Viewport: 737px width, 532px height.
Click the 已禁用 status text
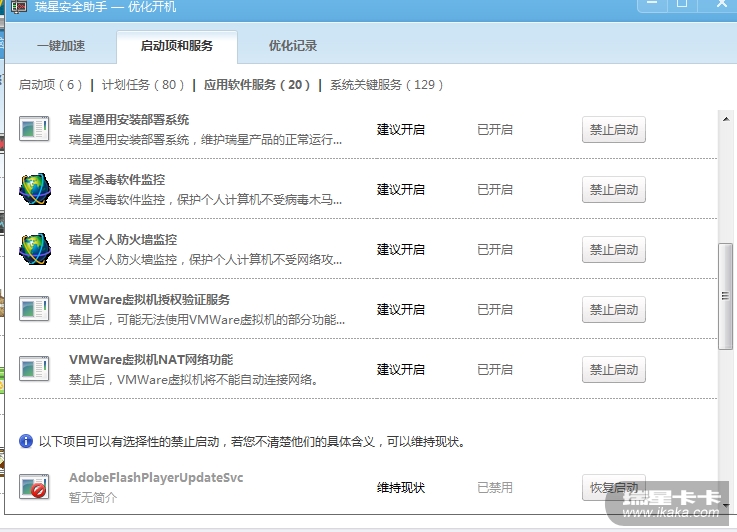pos(494,488)
